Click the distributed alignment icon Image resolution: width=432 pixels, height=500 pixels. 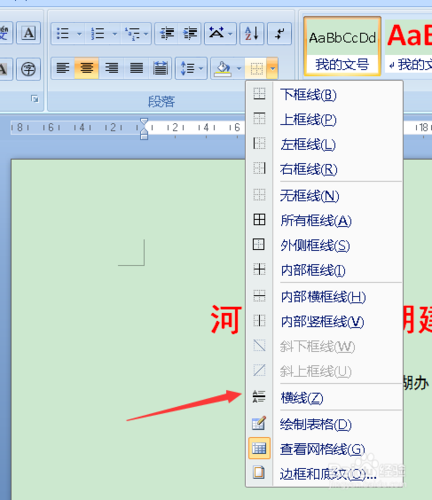click(160, 68)
